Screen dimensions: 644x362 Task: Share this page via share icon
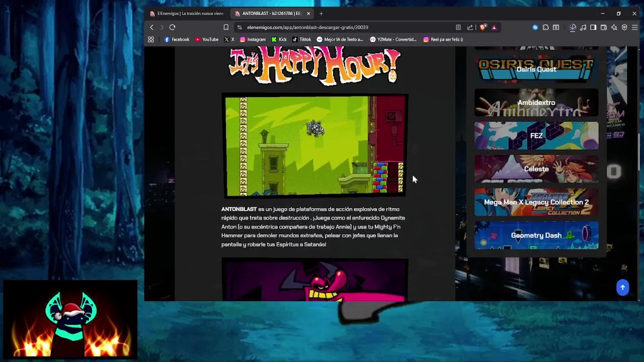coord(470,27)
